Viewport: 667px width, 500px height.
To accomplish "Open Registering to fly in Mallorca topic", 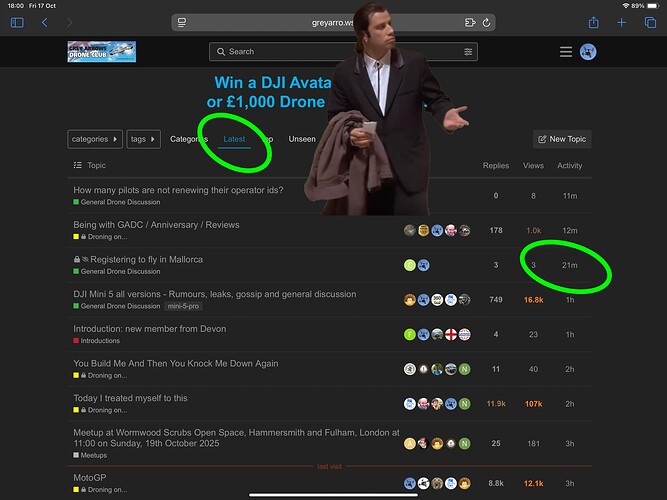I will (146, 260).
